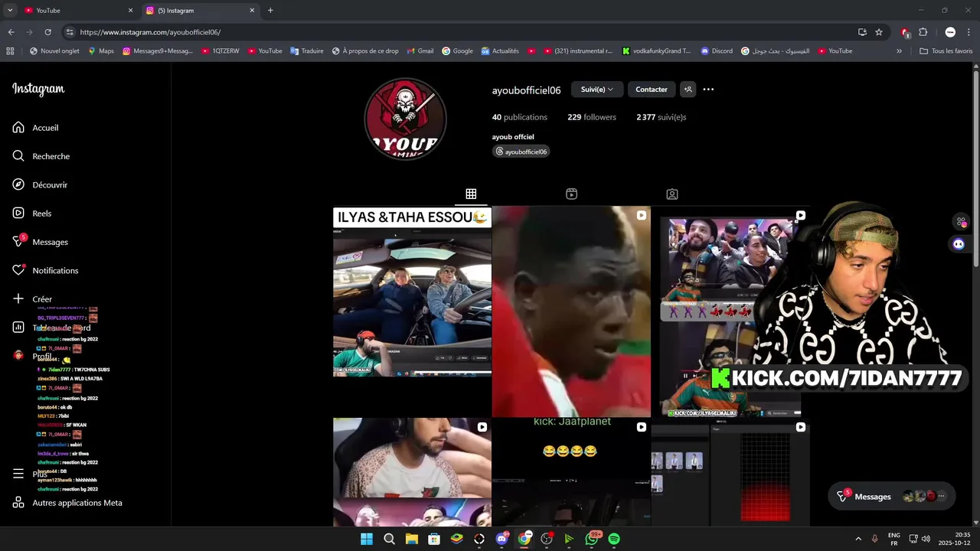Open the Chrome three-dot menu
Viewport: 980px width, 551px height.
coord(969,32)
